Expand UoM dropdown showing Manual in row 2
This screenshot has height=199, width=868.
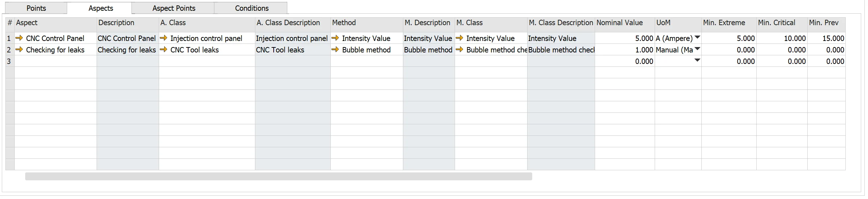pyautogui.click(x=697, y=49)
